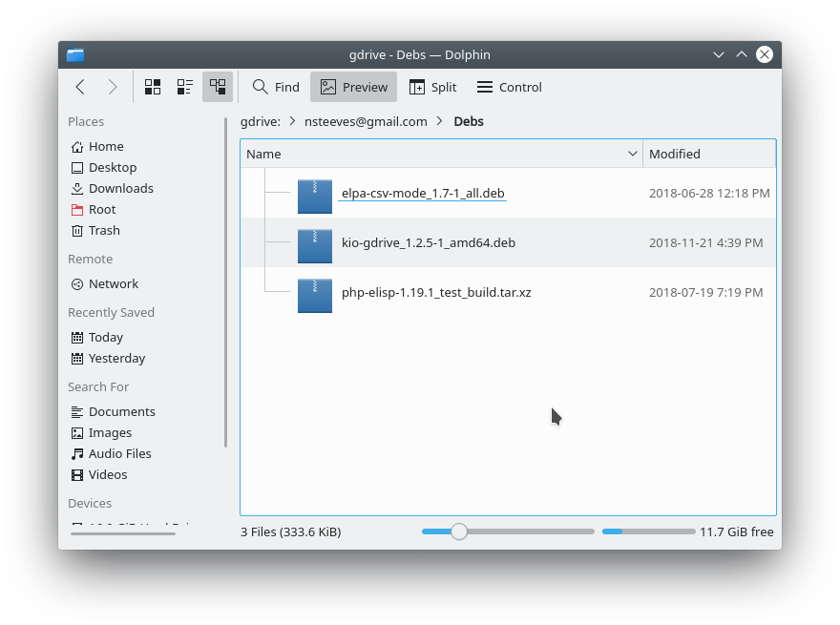Open Root in Places
Image resolution: width=840 pixels, height=625 pixels.
point(94,209)
